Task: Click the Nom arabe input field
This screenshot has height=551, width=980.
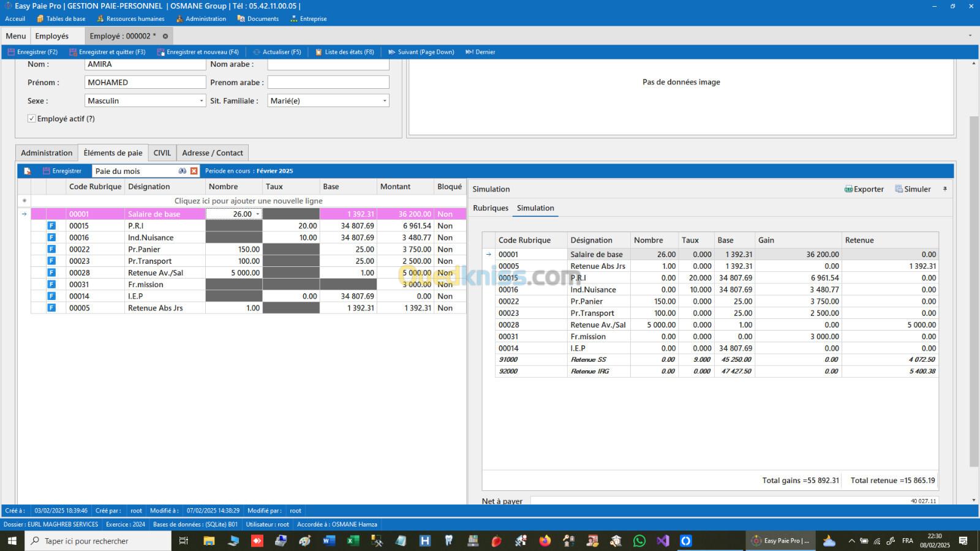Action: (x=328, y=64)
